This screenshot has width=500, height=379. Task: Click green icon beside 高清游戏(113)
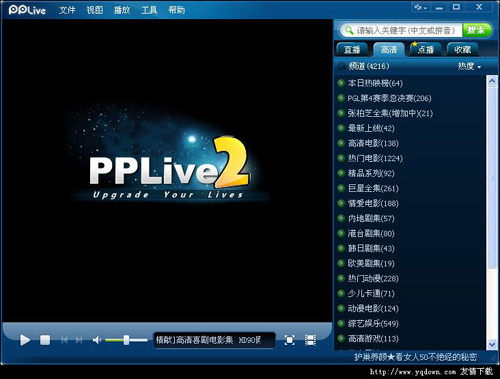coord(341,338)
